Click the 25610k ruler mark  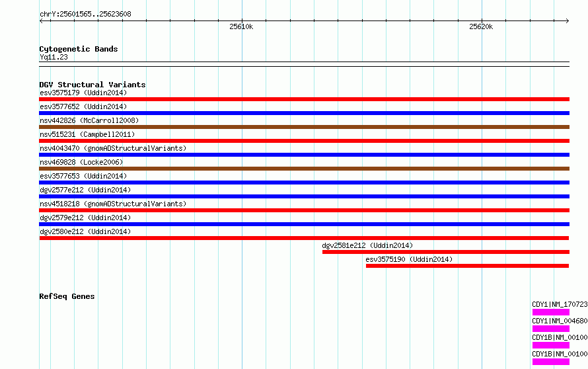click(241, 26)
